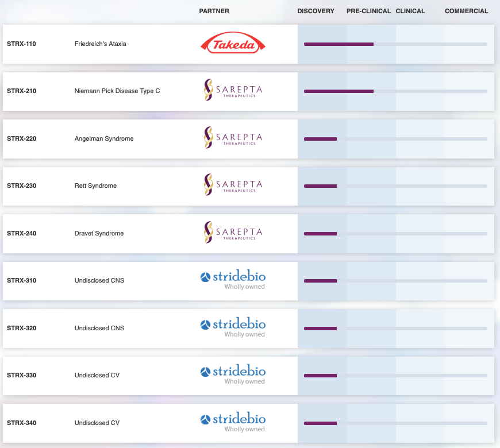500x448 pixels.
Task: Click the DISCOVERY column header
Action: click(x=316, y=11)
